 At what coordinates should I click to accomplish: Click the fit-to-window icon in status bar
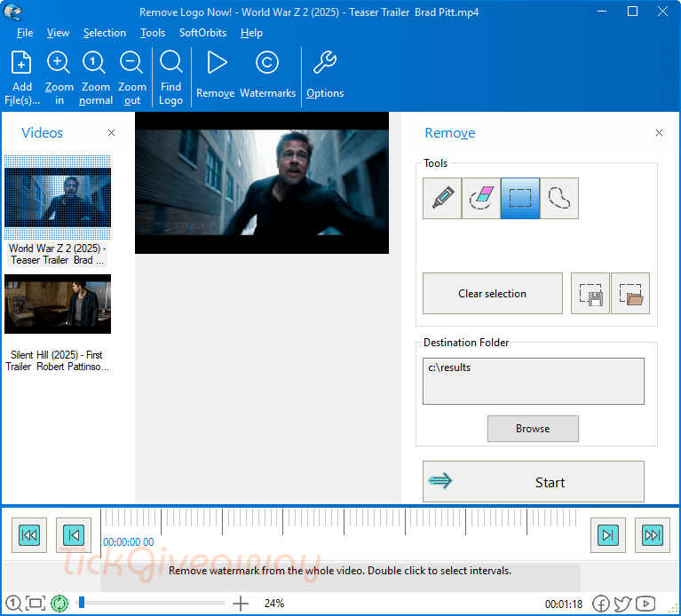(36, 604)
